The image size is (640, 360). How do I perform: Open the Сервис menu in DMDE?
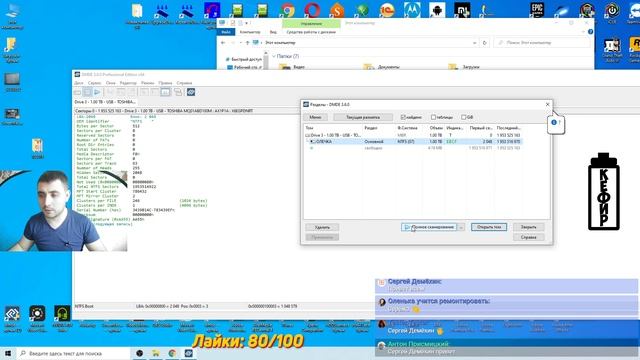(x=94, y=83)
